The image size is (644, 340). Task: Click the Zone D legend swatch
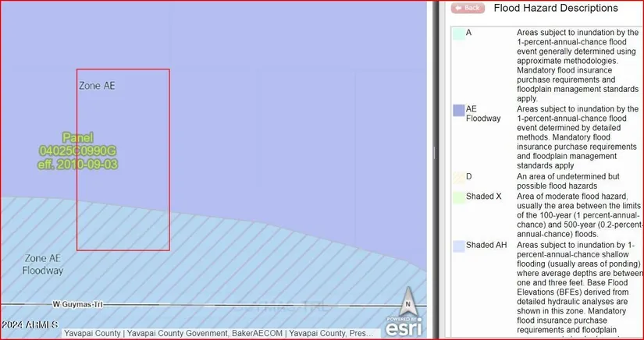point(458,177)
